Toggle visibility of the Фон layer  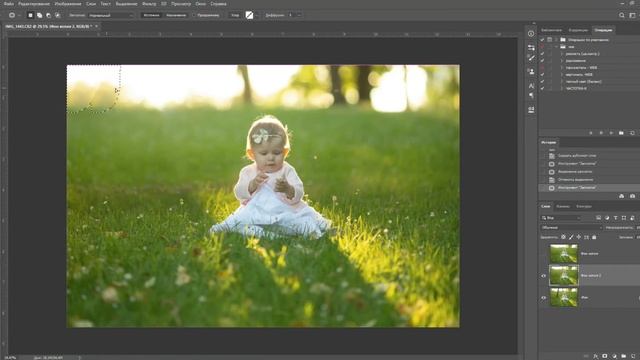544,298
